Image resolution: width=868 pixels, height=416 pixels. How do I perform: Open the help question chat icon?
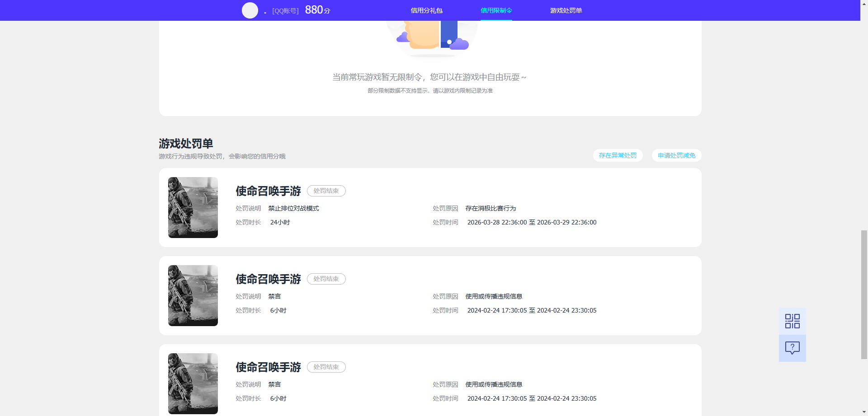point(792,348)
